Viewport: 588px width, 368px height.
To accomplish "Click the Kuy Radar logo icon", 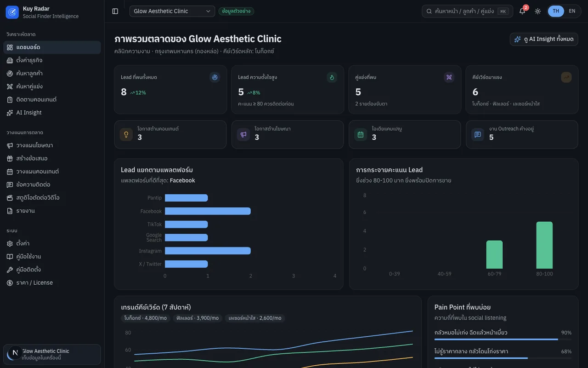I will click(x=12, y=12).
